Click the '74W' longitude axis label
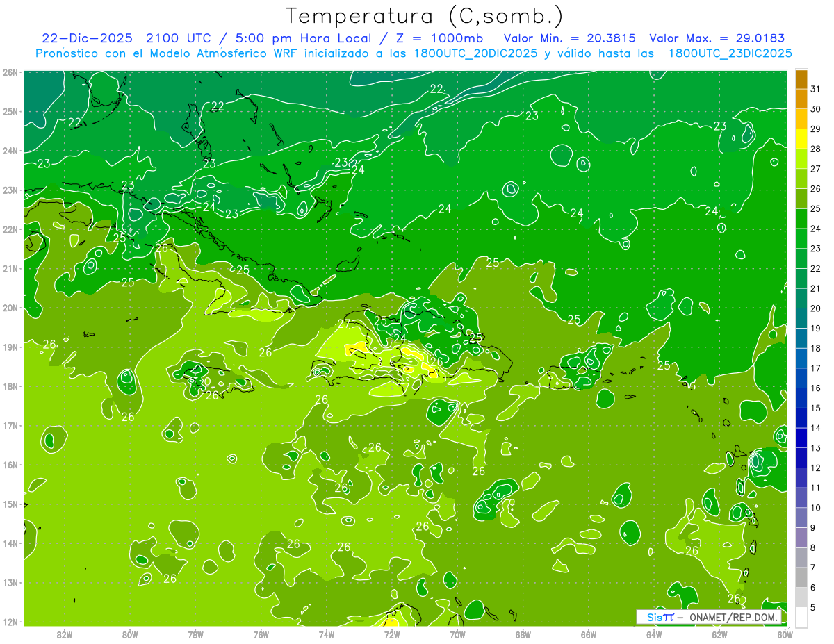Image resolution: width=834 pixels, height=644 pixels. 326,634
